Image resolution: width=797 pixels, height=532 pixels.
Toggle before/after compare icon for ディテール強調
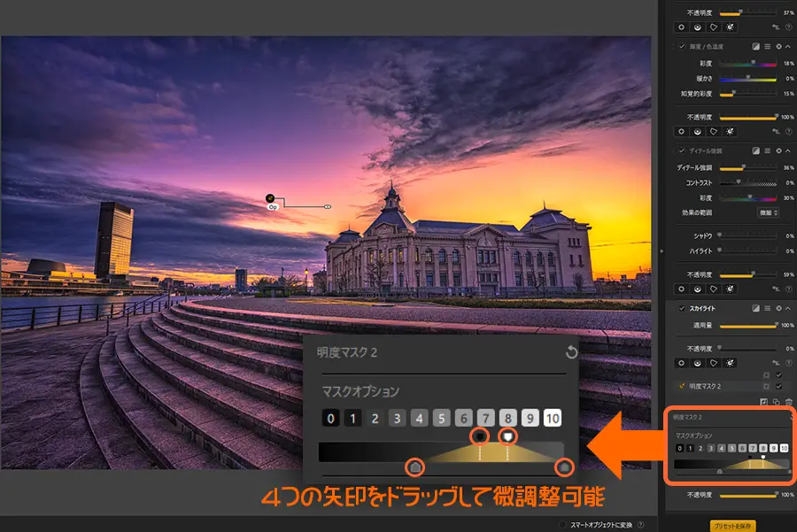[756, 150]
